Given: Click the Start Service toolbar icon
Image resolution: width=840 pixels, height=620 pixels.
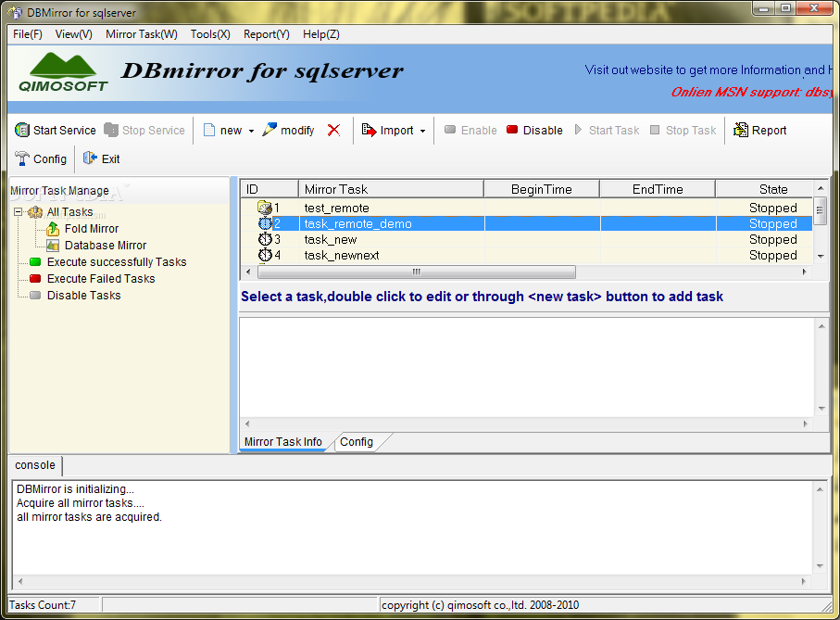Looking at the screenshot, I should coord(22,130).
